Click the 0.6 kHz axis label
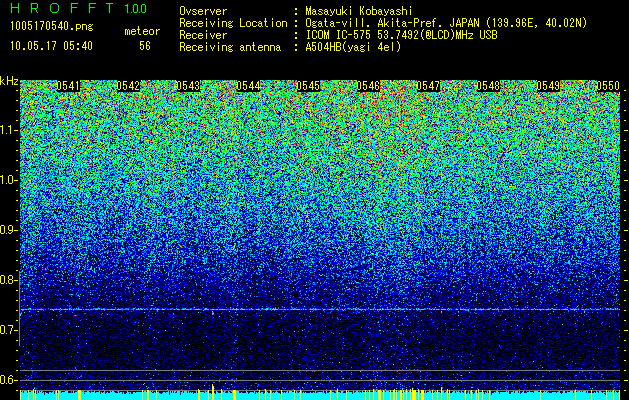This screenshot has width=629, height=400. tap(9, 380)
